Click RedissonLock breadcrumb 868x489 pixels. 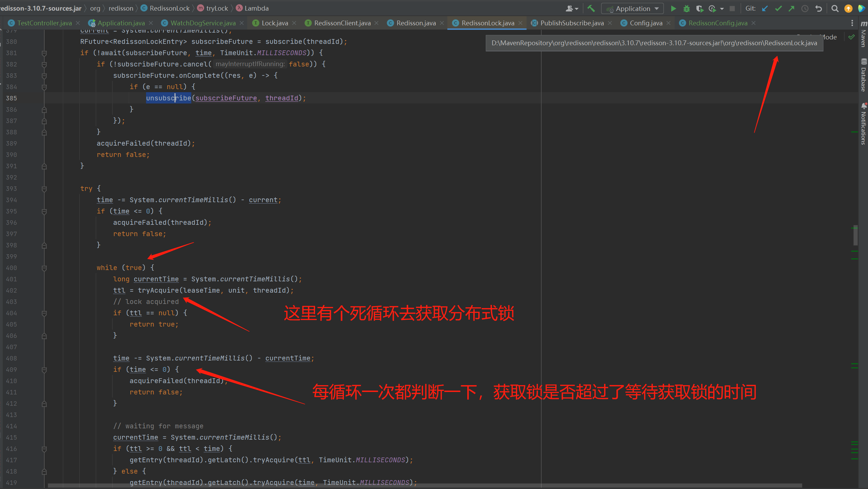click(x=165, y=8)
